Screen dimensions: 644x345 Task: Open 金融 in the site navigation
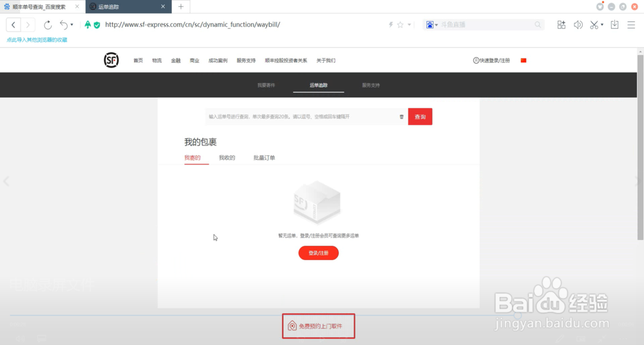click(x=176, y=61)
